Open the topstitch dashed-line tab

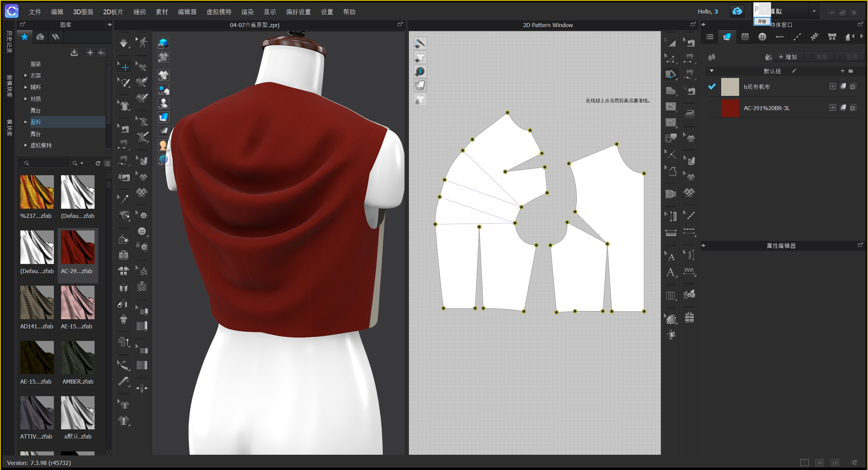797,37
